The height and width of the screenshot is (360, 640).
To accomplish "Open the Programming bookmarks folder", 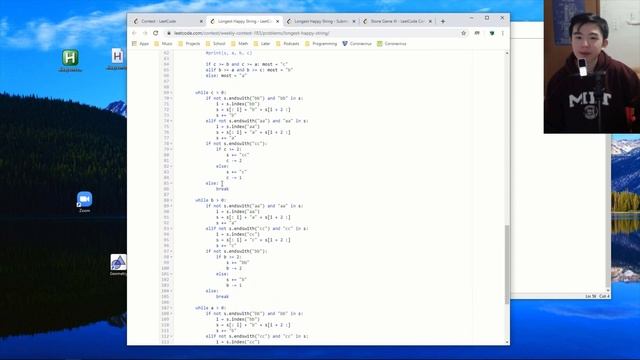I will point(321,44).
